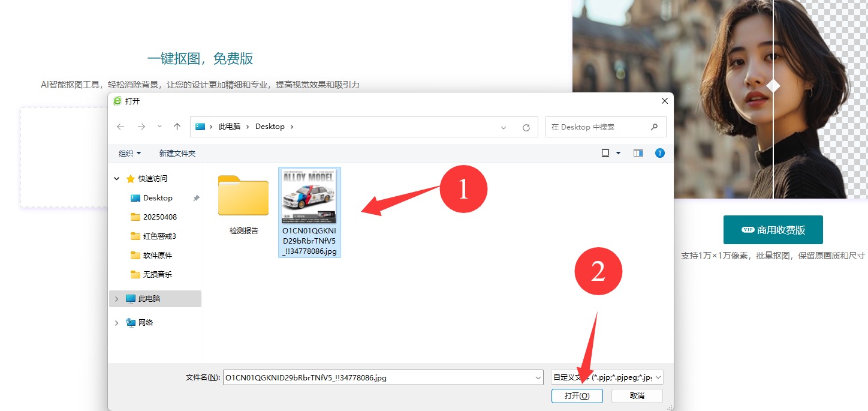Image resolution: width=868 pixels, height=411 pixels.
Task: Refresh the Desktop folder listing
Action: 526,127
